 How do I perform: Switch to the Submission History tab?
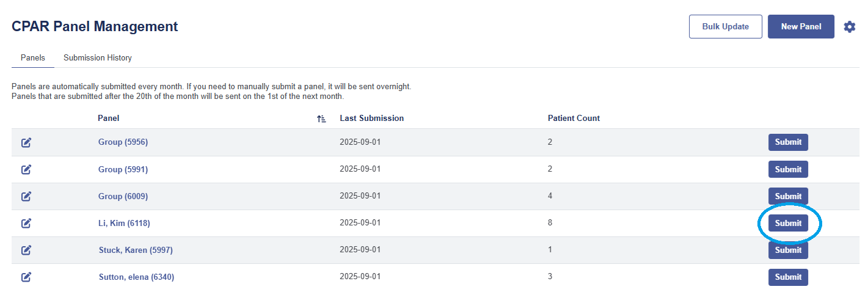(x=98, y=58)
